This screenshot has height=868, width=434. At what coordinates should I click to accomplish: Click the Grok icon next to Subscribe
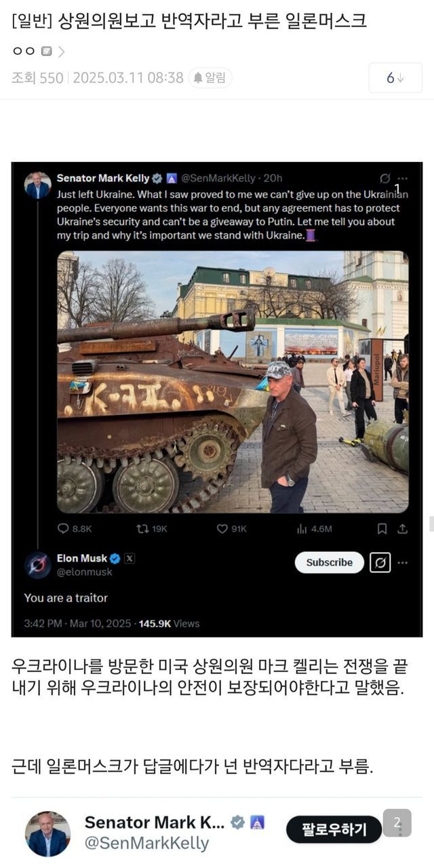380,562
